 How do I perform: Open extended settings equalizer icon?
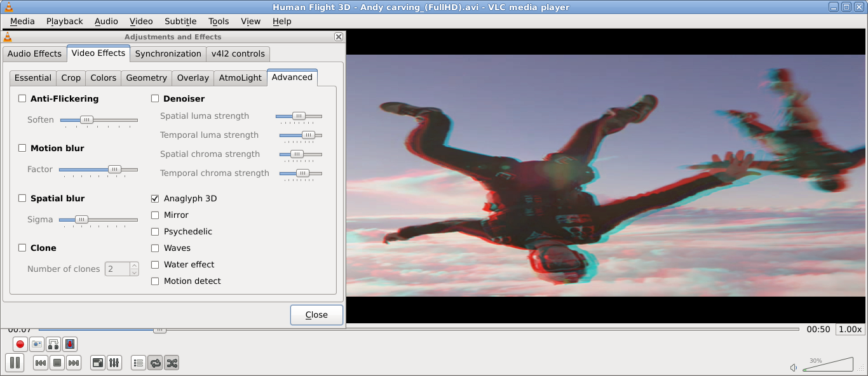pos(114,363)
